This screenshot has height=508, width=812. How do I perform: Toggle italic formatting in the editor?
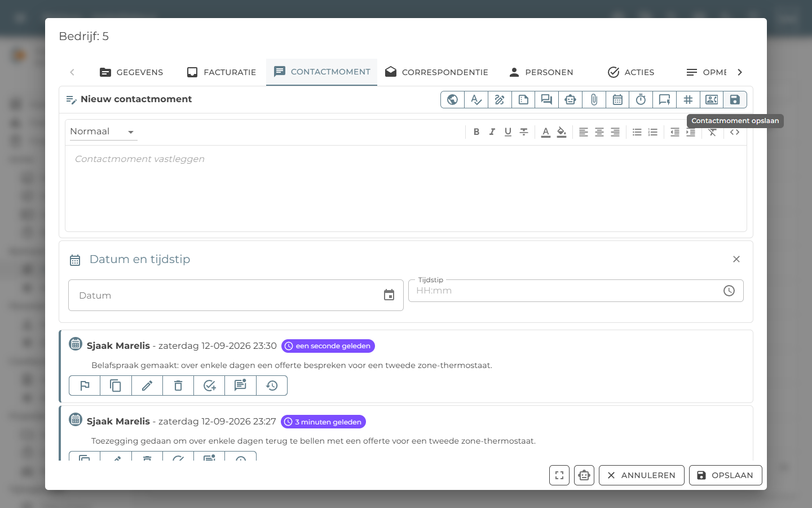pos(492,132)
